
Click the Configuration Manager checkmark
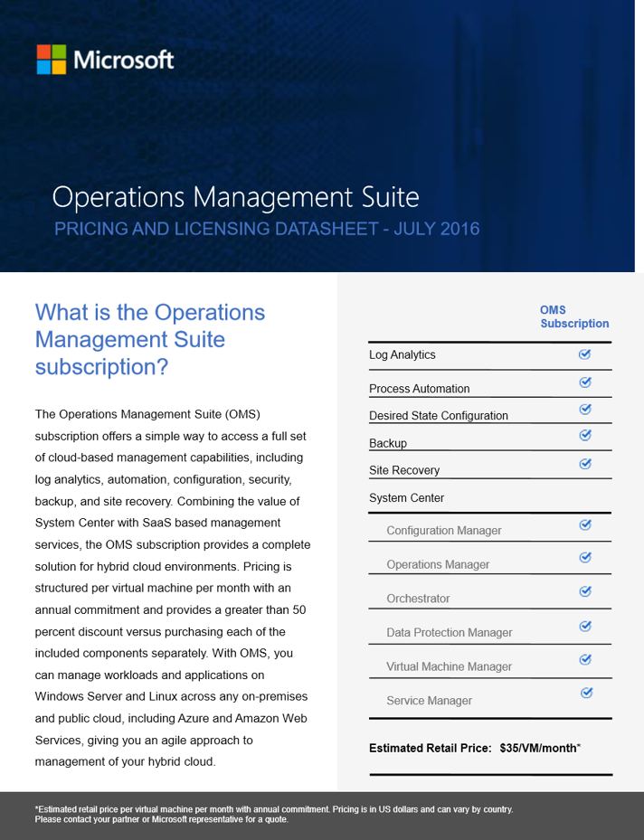[x=585, y=524]
